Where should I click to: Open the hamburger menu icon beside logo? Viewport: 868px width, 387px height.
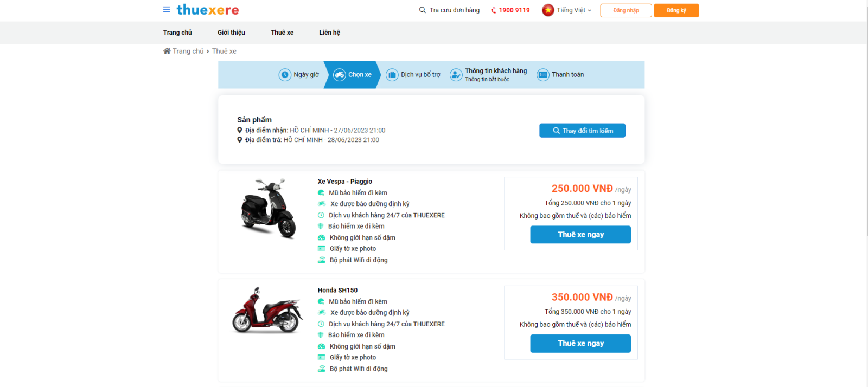pos(167,10)
